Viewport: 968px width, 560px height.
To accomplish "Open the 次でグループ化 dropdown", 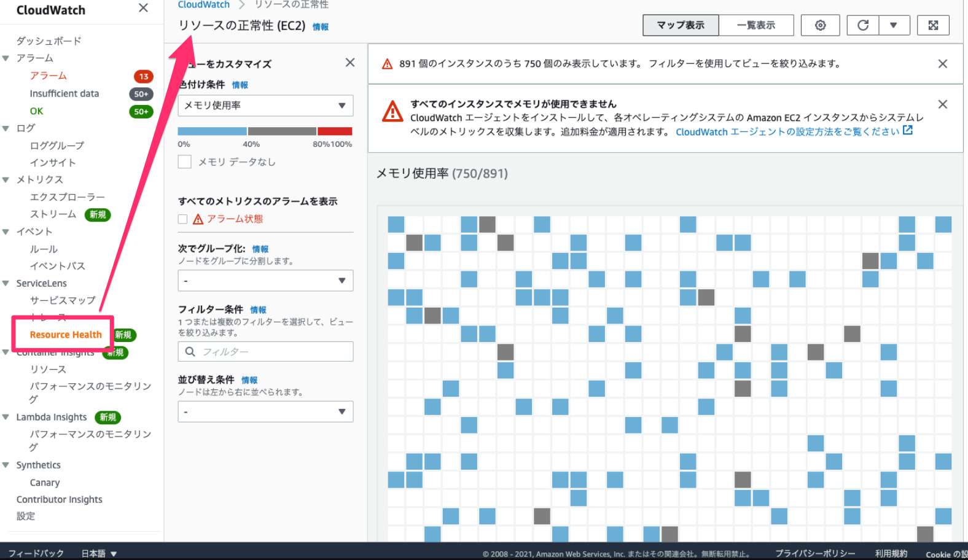I will coord(265,281).
